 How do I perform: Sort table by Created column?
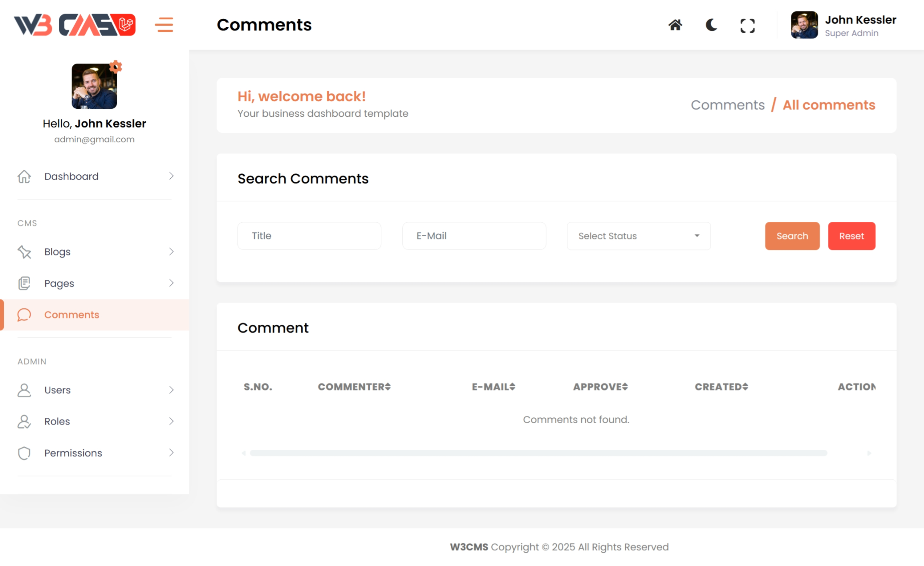721,387
